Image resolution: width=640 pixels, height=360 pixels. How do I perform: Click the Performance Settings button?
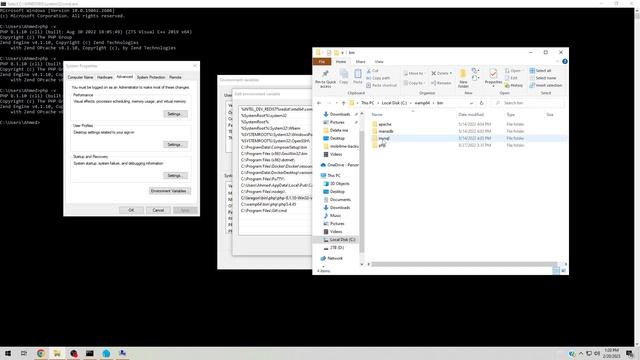click(x=175, y=114)
